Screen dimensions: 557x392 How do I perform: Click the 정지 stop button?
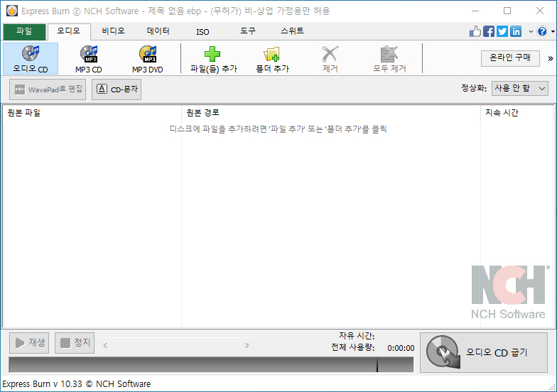(75, 342)
